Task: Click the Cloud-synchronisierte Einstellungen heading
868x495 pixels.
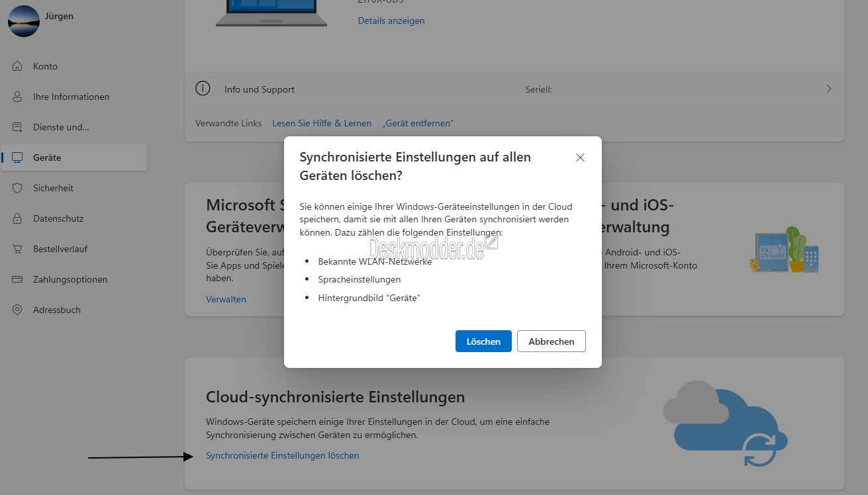Action: (336, 397)
